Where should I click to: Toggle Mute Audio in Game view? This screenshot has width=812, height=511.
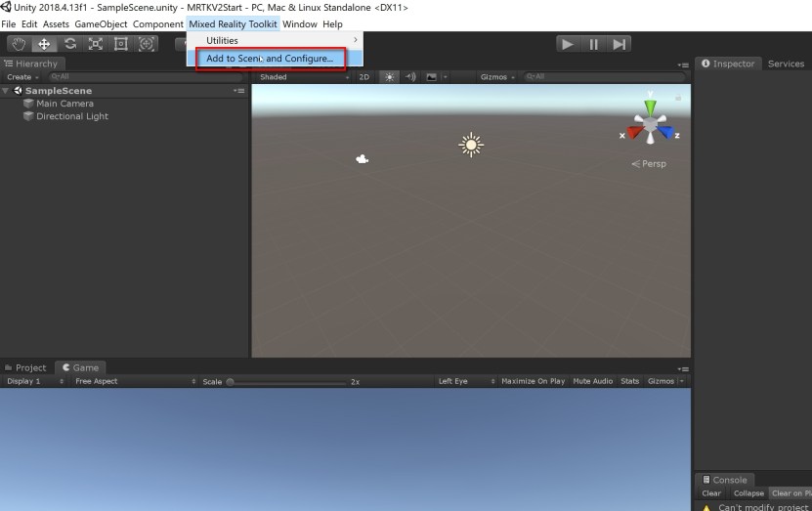[x=593, y=381]
